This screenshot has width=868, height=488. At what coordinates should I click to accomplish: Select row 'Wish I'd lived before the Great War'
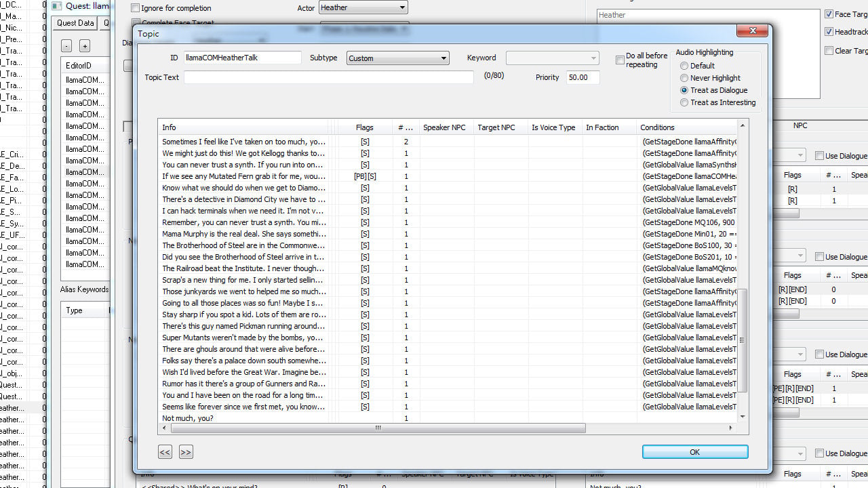tap(448, 372)
